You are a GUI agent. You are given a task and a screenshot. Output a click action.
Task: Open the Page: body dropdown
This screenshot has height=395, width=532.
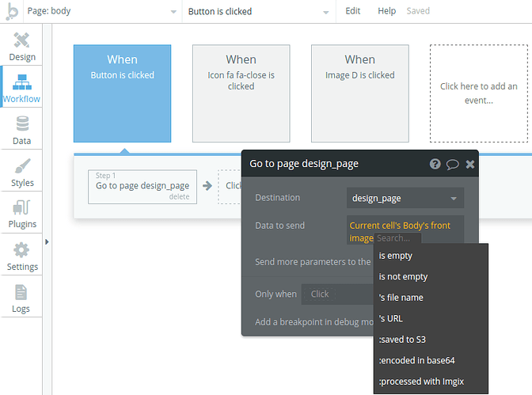click(102, 11)
